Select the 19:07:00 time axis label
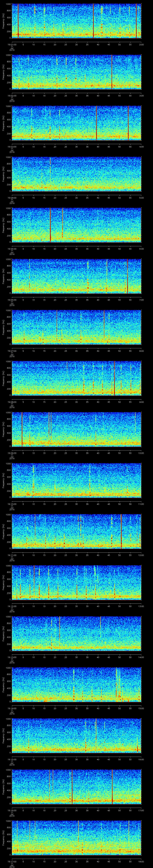 [x=12, y=351]
